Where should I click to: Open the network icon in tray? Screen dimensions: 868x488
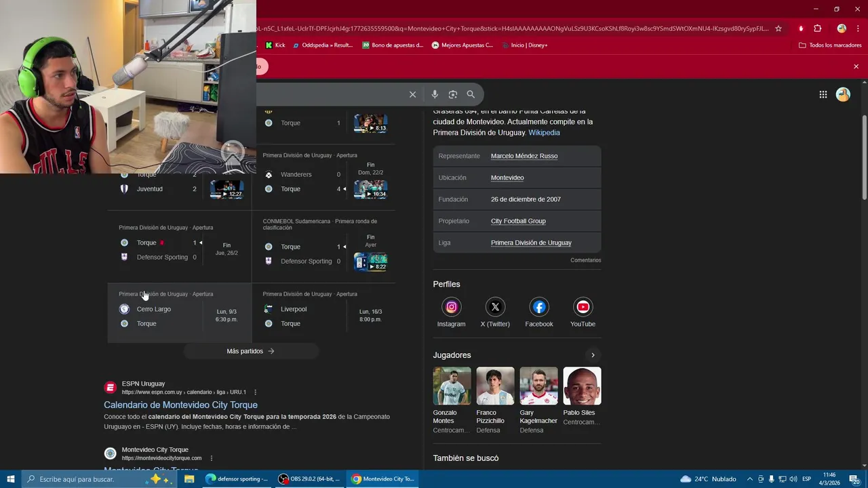pos(782,479)
